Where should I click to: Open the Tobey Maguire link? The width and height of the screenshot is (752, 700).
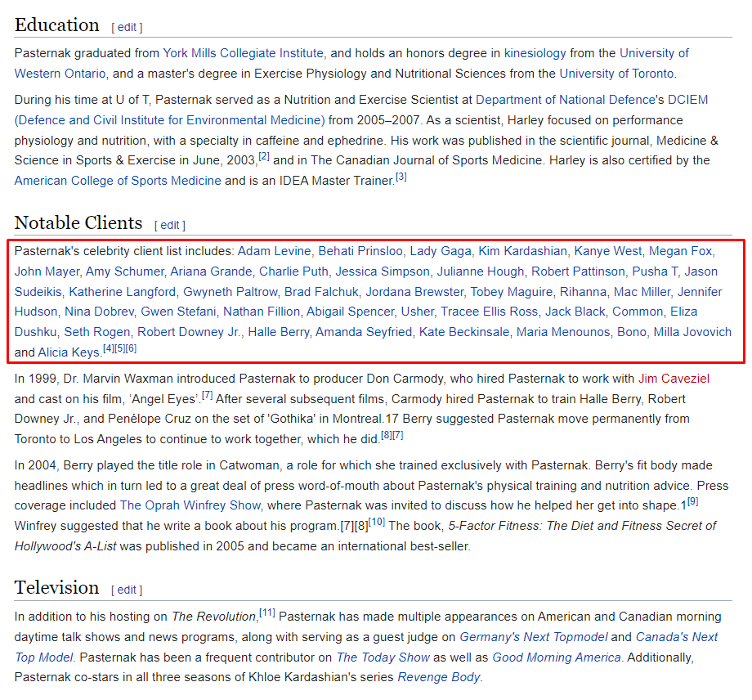click(x=511, y=292)
